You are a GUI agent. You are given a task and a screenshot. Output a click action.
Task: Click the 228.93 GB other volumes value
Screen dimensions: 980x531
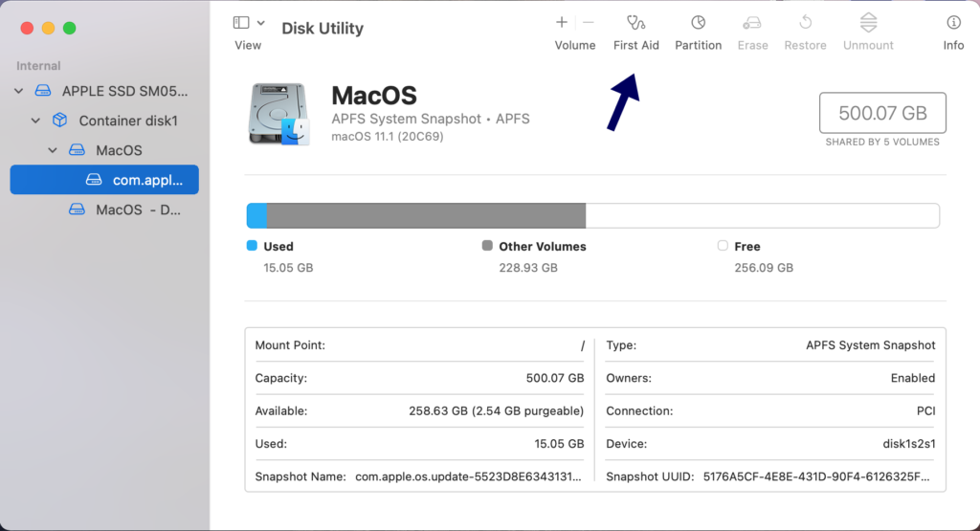528,267
